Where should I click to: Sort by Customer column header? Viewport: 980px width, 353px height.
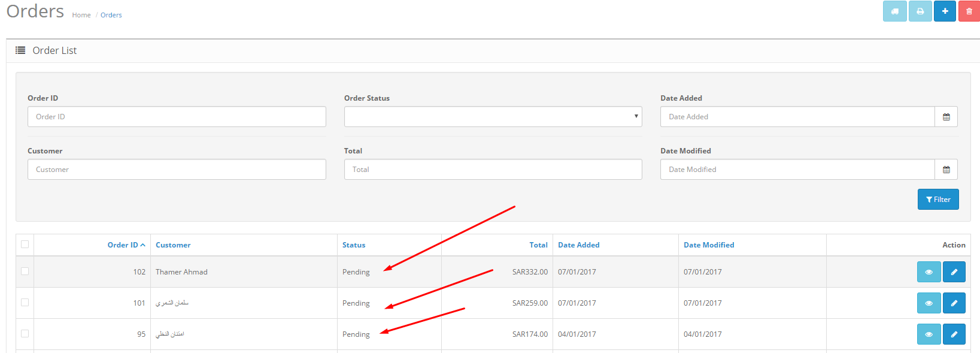click(173, 245)
